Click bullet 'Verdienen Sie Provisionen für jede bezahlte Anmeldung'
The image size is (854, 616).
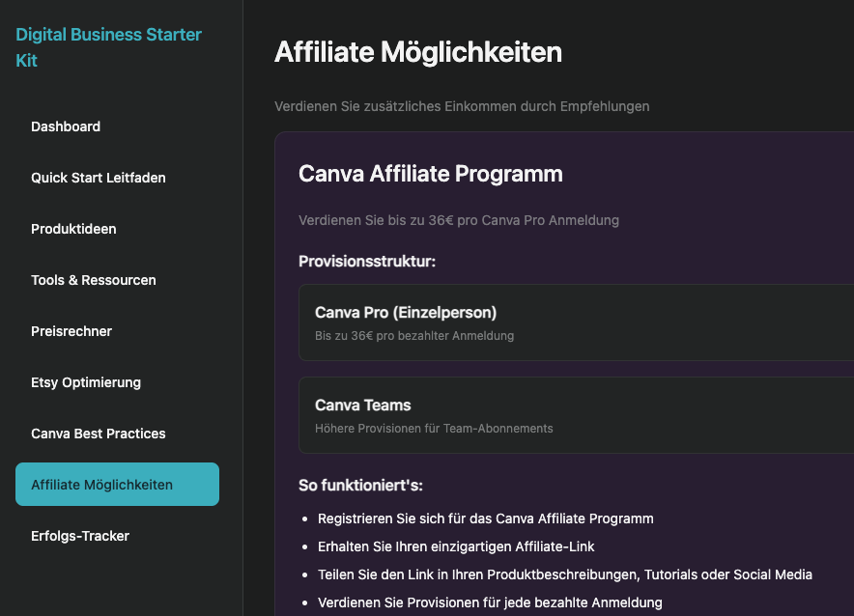490,602
